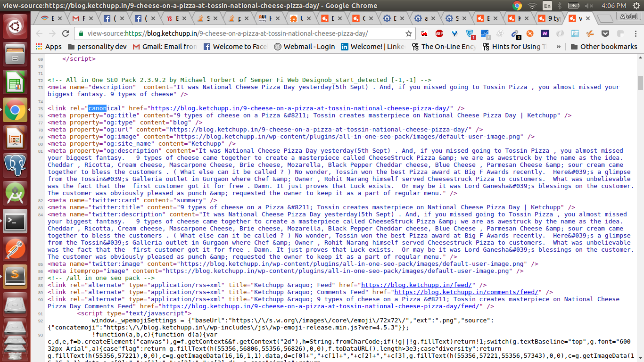Launch pgAdmin elephant icon in launcher

(x=15, y=166)
